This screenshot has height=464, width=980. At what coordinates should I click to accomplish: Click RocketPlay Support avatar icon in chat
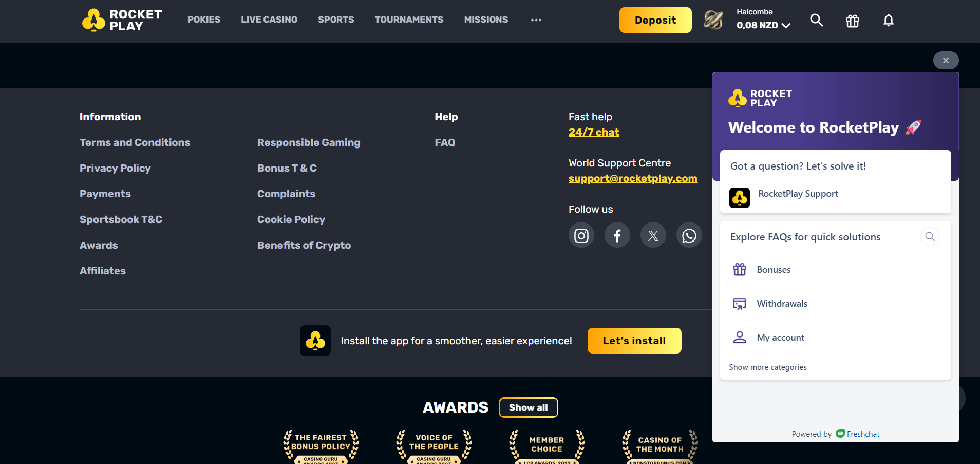[x=740, y=198]
